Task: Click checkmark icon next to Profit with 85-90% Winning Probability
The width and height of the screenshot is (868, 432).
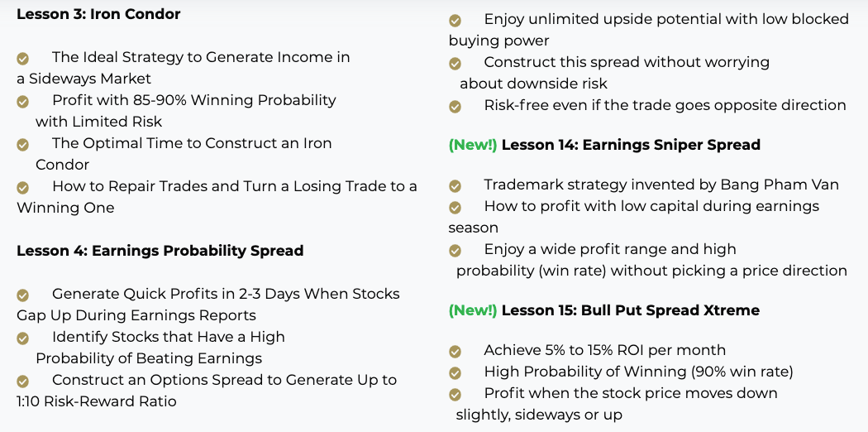Action: coord(22,101)
